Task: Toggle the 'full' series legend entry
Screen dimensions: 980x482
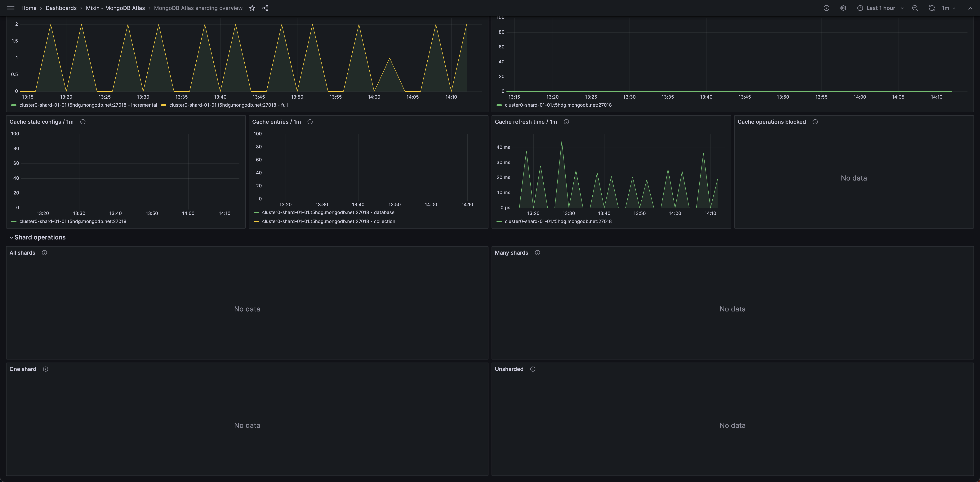Action: [228, 105]
